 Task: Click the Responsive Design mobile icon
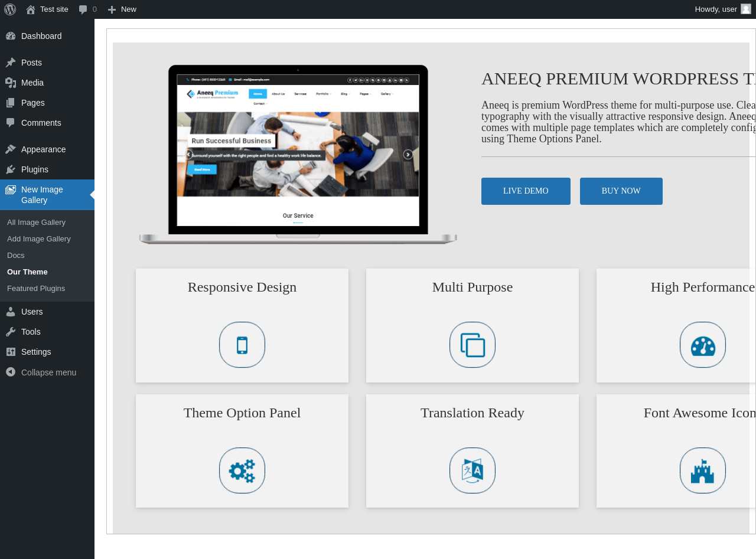coord(242,345)
